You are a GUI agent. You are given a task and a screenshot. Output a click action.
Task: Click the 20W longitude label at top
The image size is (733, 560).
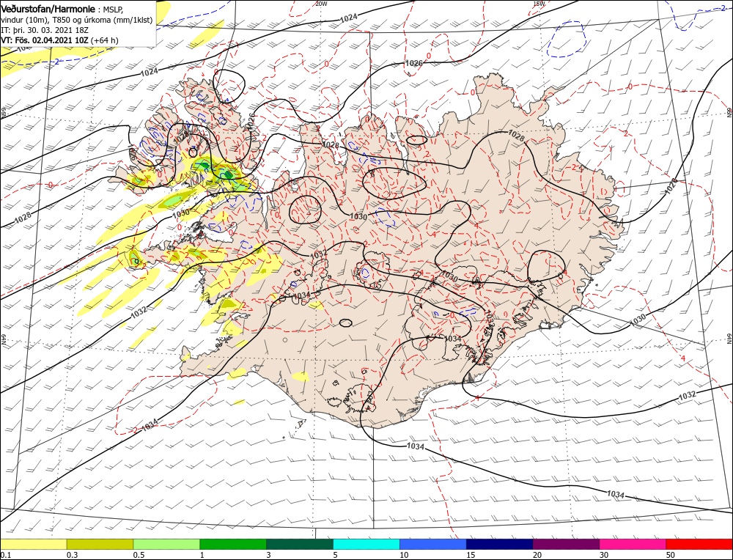[x=321, y=3]
